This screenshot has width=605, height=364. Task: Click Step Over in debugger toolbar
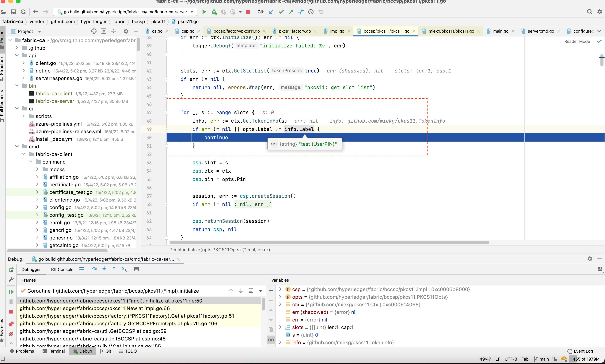[94, 269]
